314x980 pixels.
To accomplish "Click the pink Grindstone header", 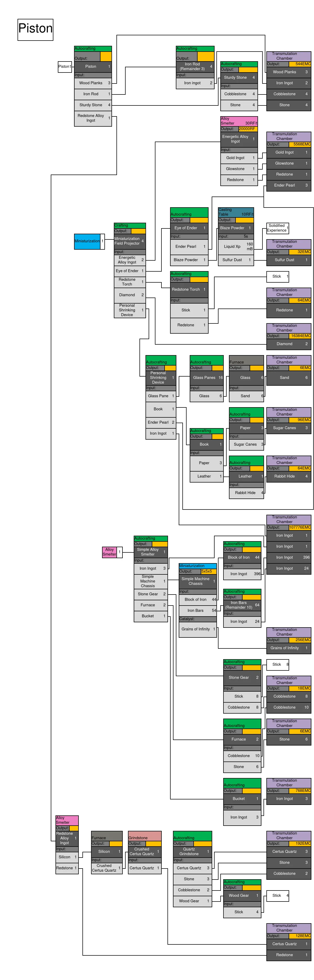I will 145,836.
